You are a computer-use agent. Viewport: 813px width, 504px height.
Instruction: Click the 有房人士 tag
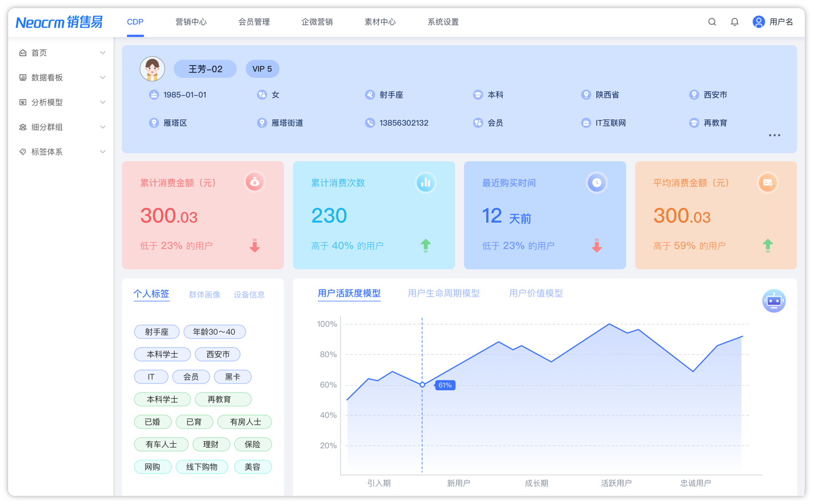coord(245,422)
